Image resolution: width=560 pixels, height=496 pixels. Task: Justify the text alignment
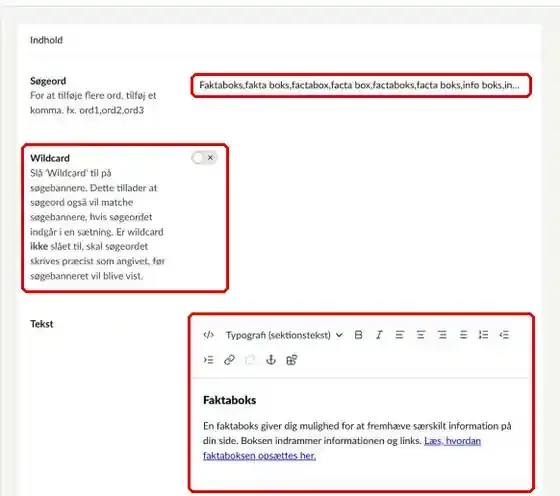463,335
